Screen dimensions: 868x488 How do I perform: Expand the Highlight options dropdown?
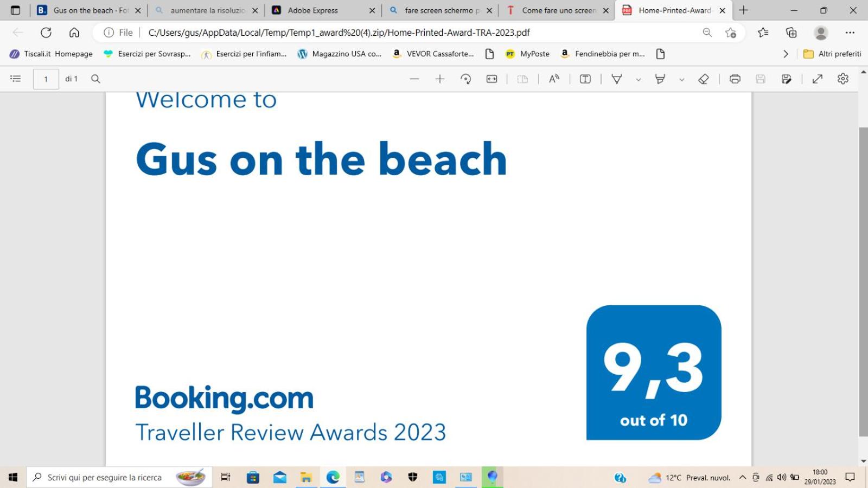click(x=682, y=80)
